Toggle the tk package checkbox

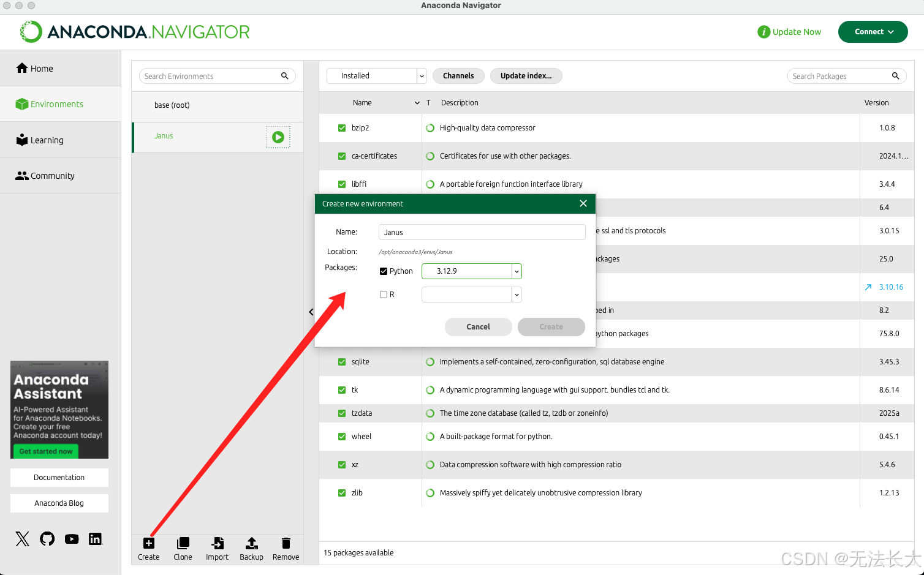[x=342, y=390]
